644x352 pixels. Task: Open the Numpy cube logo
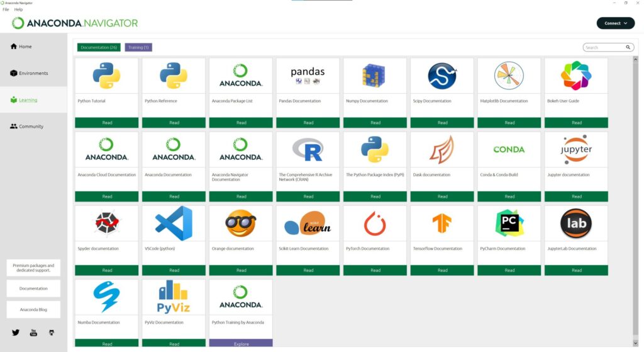(374, 76)
